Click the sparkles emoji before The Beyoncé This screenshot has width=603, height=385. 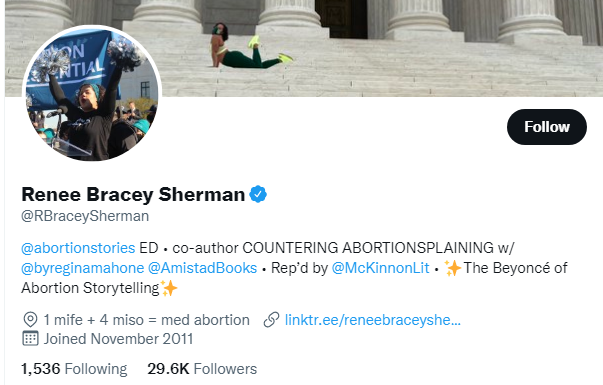point(453,268)
